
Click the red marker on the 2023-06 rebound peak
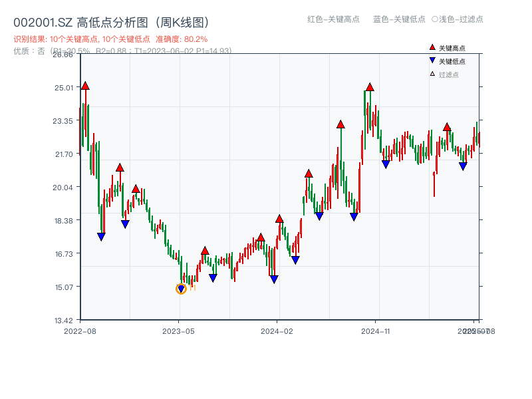[x=205, y=251]
